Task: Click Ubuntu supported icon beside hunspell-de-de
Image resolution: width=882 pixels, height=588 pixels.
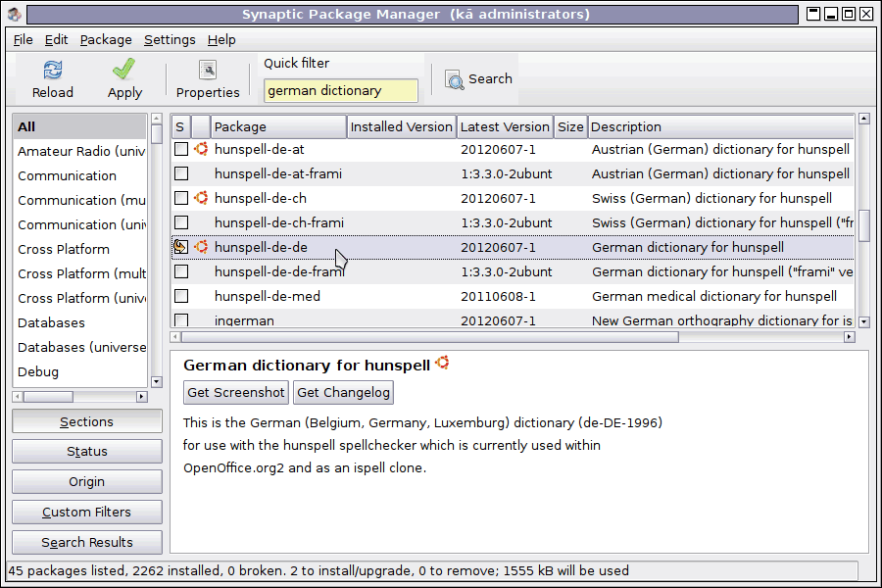Action: (201, 247)
